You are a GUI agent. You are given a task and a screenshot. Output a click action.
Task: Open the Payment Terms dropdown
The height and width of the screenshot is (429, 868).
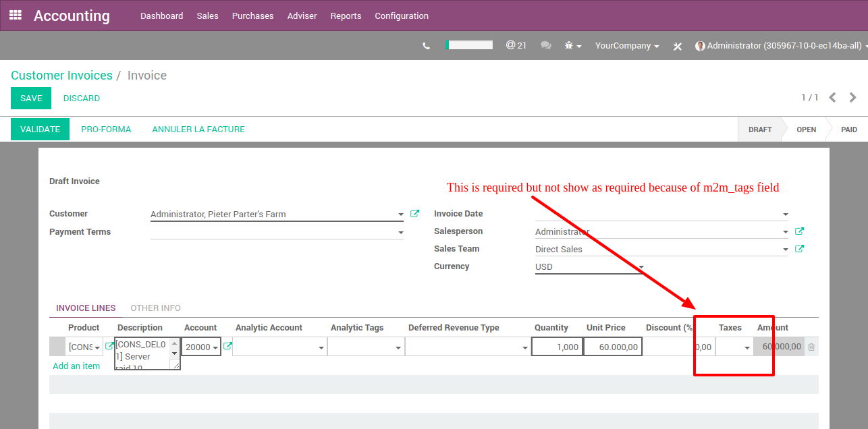click(x=400, y=231)
